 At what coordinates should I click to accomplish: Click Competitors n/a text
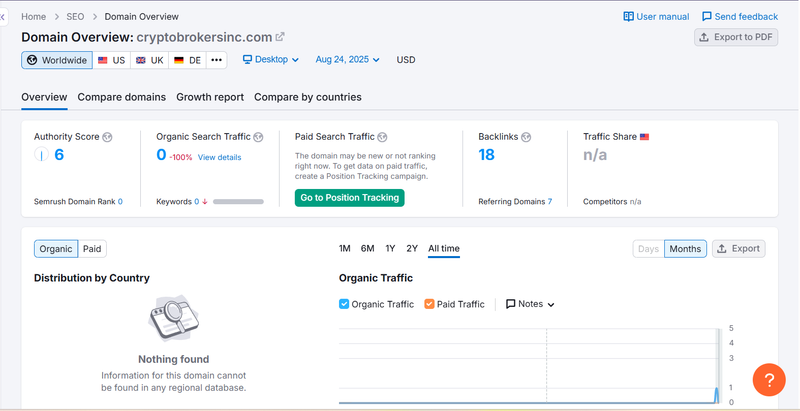[x=612, y=201]
